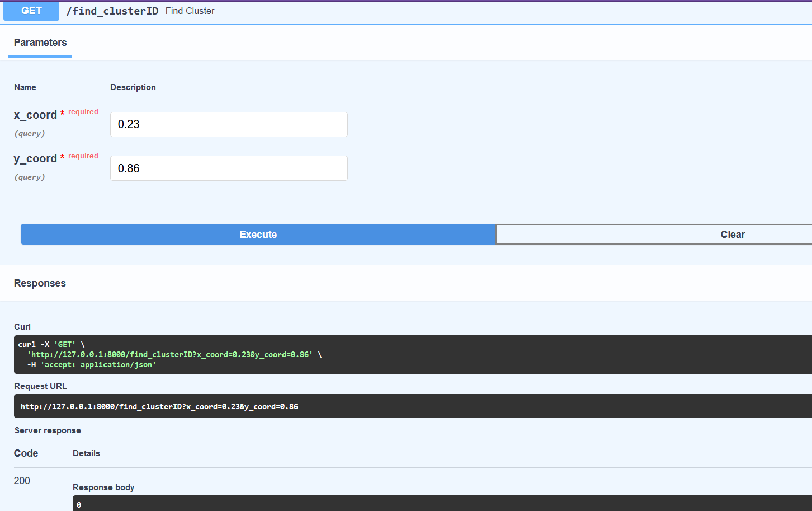812x511 pixels.
Task: Click the Description column header
Action: click(133, 87)
